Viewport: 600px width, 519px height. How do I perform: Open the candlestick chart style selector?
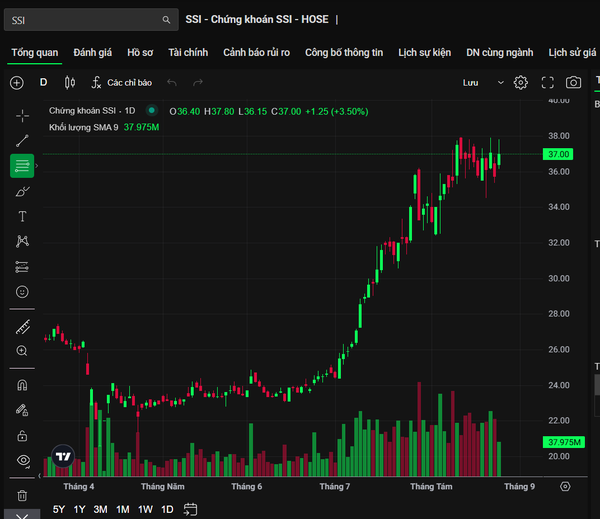pos(70,82)
